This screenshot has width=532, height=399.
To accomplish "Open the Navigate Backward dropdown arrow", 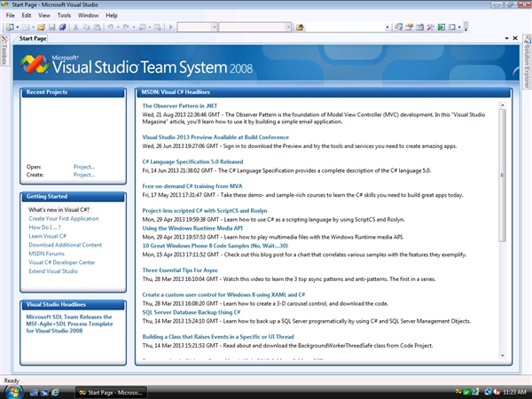I will point(150,27).
